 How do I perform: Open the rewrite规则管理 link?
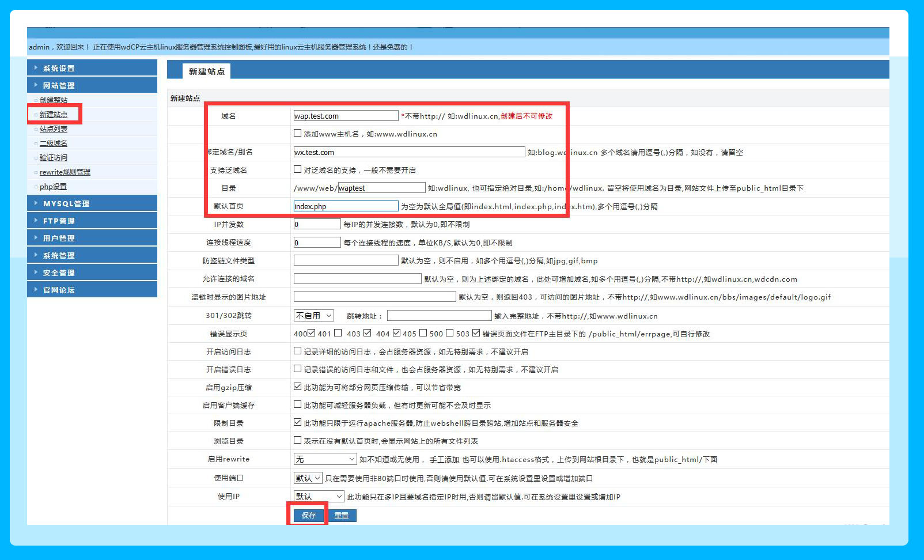65,172
